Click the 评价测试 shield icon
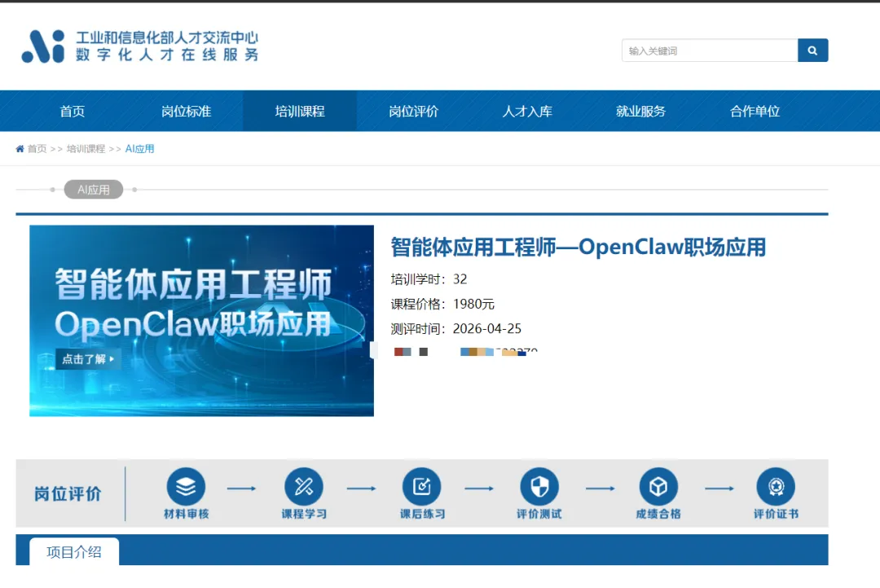880x588 pixels. 539,486
